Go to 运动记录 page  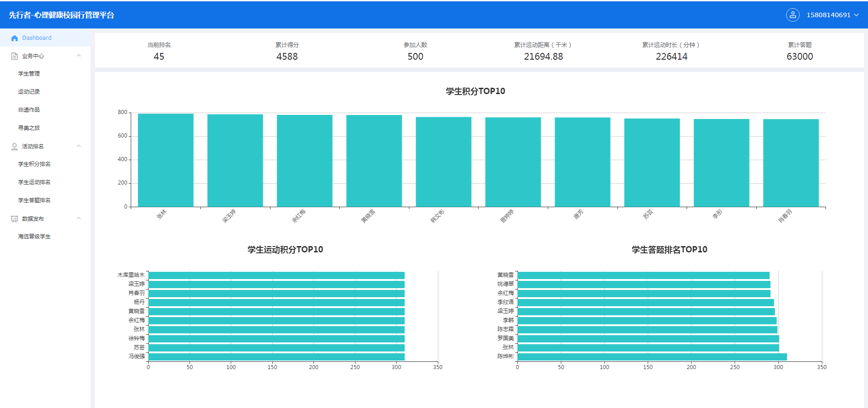coord(29,92)
